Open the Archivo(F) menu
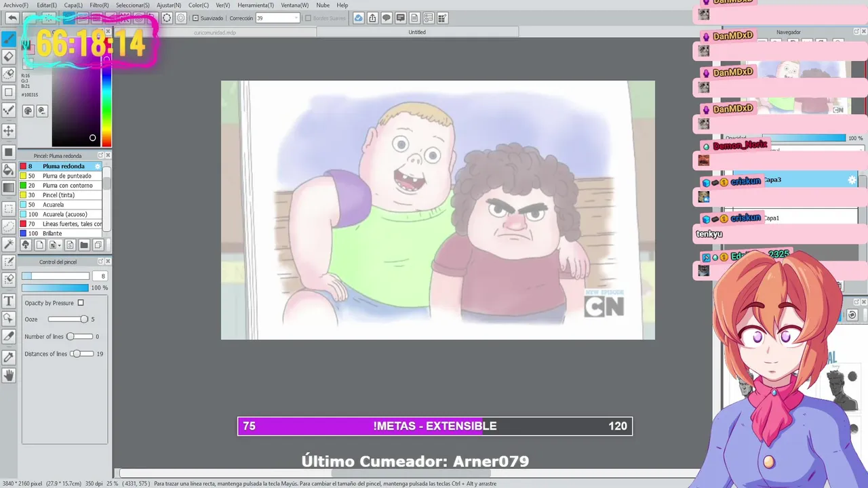 click(16, 5)
